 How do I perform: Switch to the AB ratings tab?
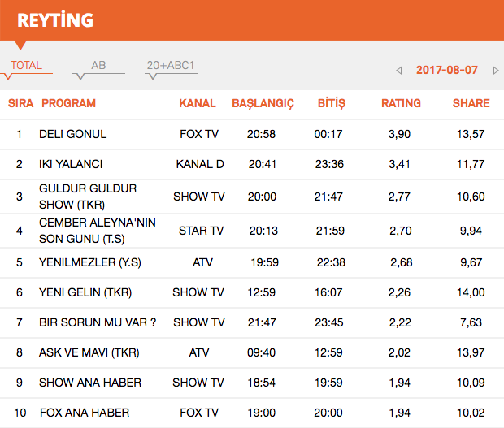click(98, 66)
